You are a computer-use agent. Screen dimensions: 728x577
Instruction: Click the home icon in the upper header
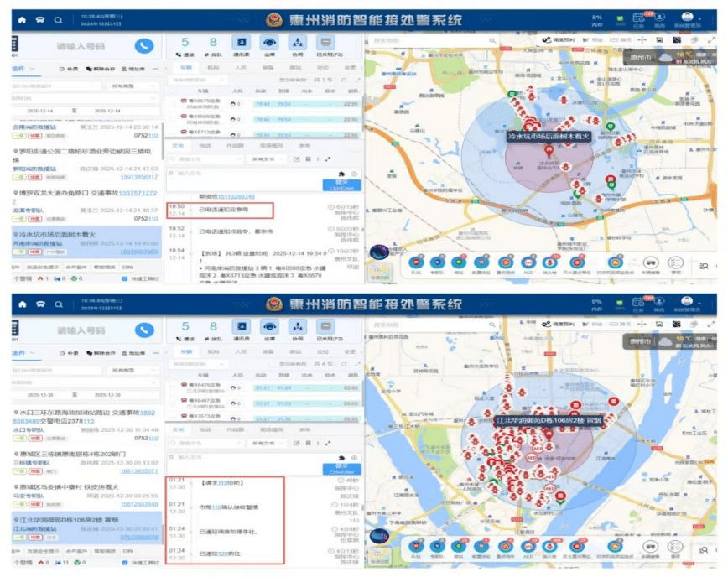click(x=21, y=19)
